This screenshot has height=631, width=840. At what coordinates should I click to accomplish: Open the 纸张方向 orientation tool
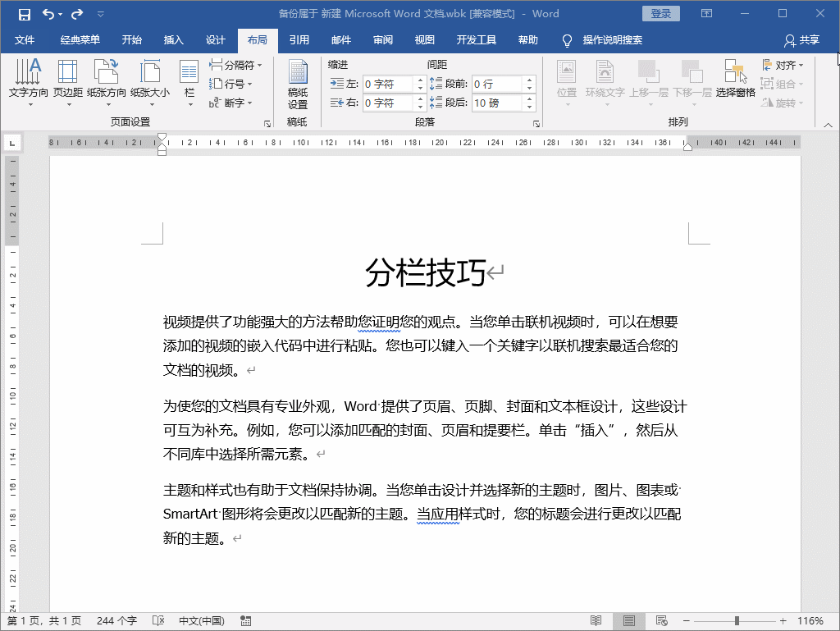click(x=107, y=83)
